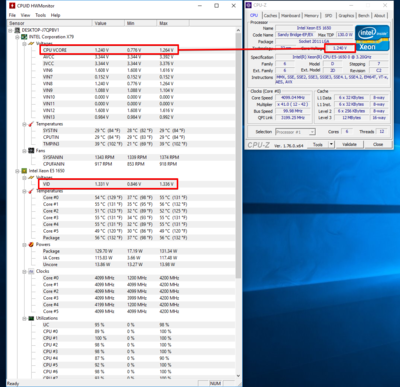This screenshot has height=387, width=400.
Task: Collapse the Intel Xeon E5 1650 node
Action: click(x=17, y=171)
